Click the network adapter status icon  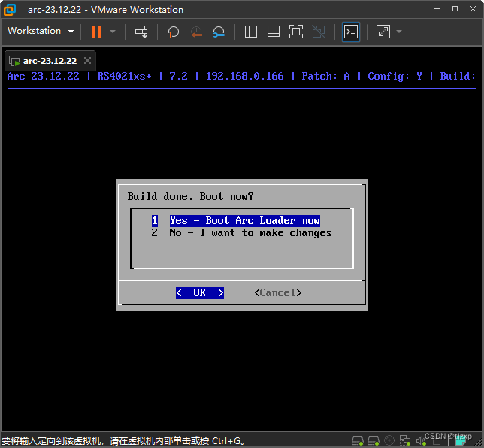[404, 440]
